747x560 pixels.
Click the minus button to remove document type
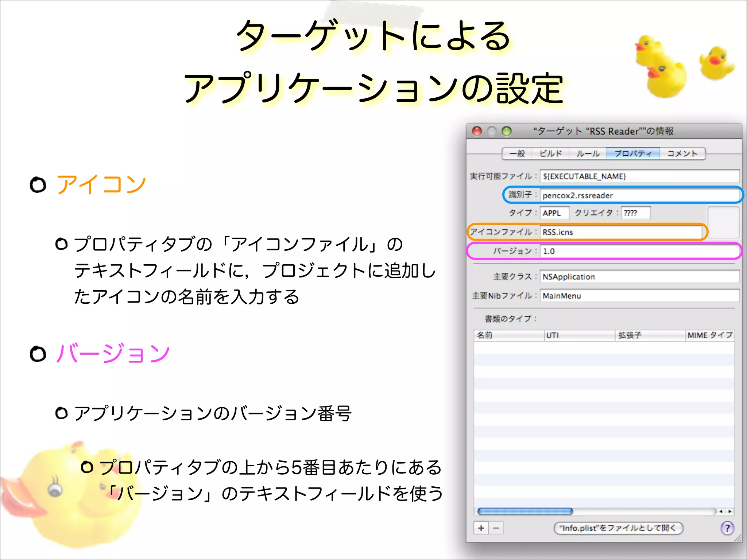[x=496, y=528]
